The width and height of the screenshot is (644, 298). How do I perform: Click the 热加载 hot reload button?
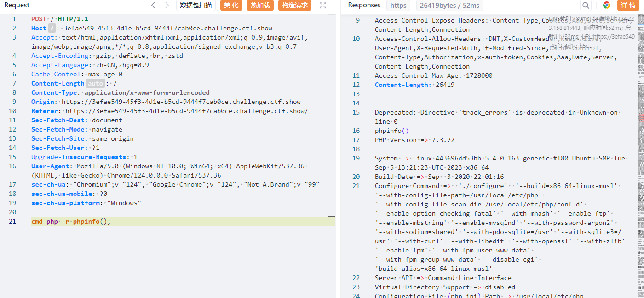[260, 5]
